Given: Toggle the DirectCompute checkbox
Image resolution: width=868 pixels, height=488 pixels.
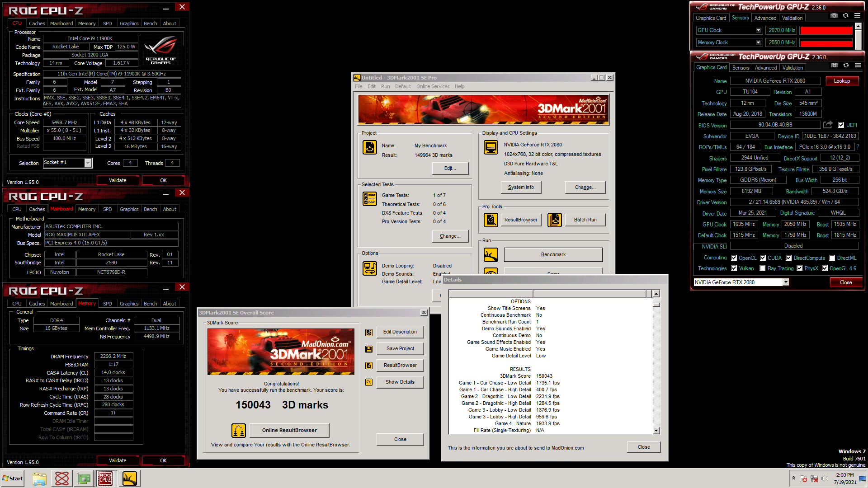Looking at the screenshot, I should [789, 258].
